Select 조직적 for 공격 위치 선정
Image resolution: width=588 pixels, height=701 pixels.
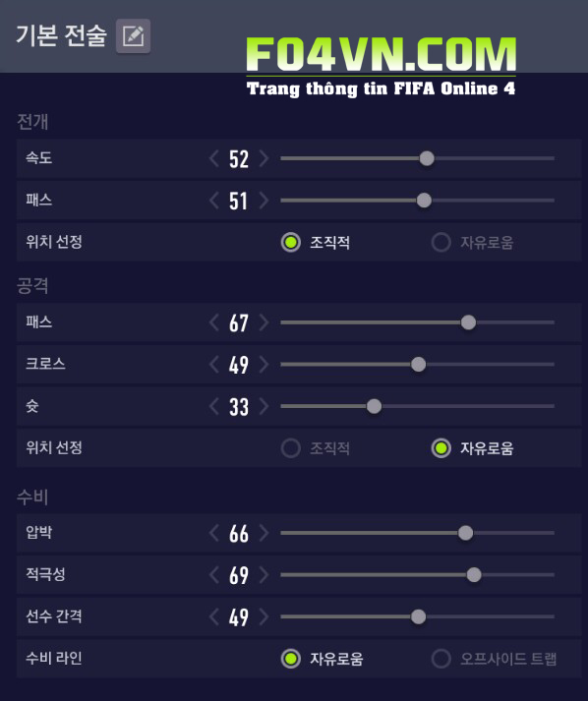click(316, 448)
